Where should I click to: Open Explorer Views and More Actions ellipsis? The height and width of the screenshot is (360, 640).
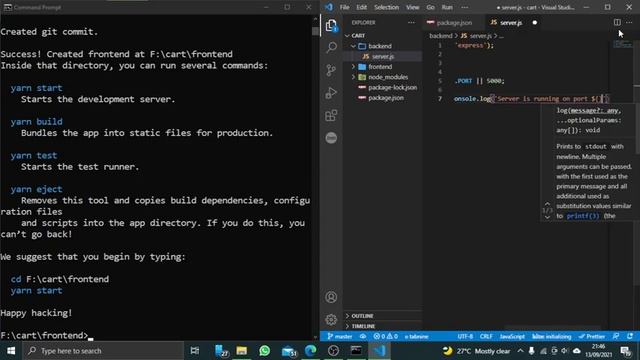coord(411,22)
